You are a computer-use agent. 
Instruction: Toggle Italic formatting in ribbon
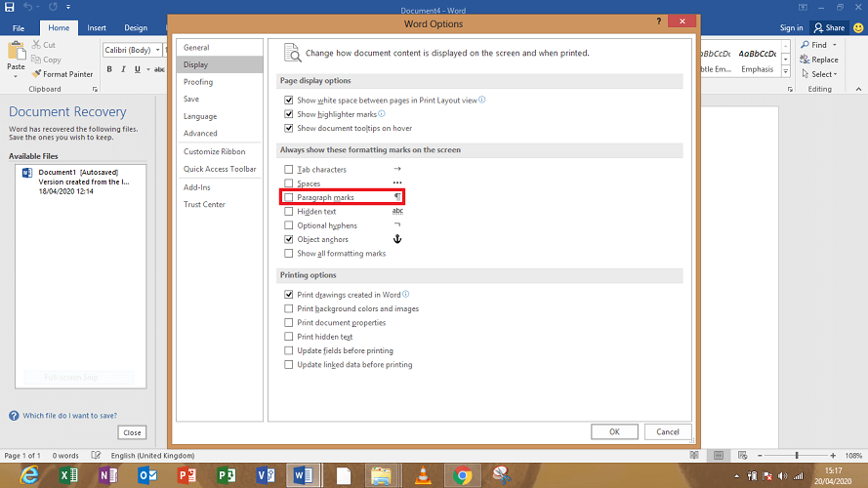pyautogui.click(x=123, y=69)
